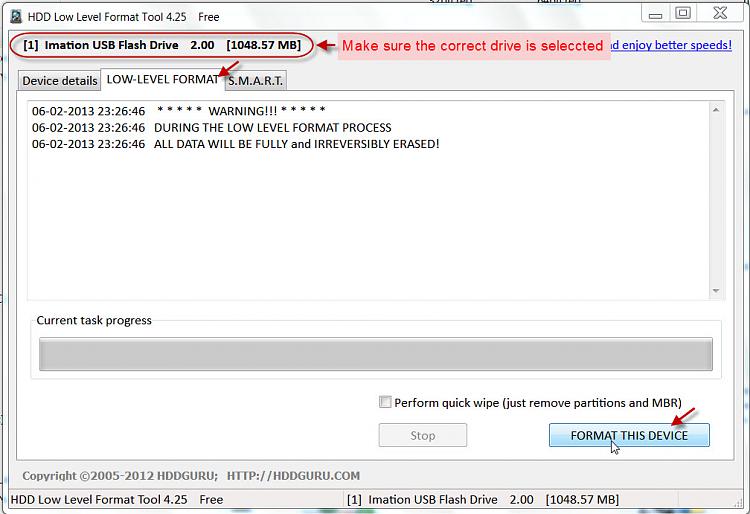
Task: Click the resize grip in status bar corner
Action: [x=738, y=501]
